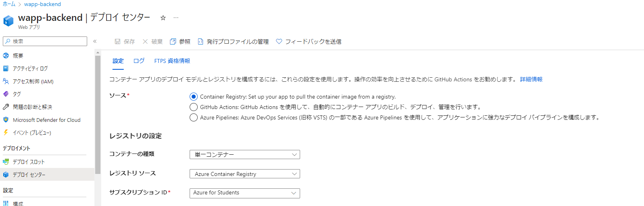Click the 参照 browse icon

coord(173,42)
